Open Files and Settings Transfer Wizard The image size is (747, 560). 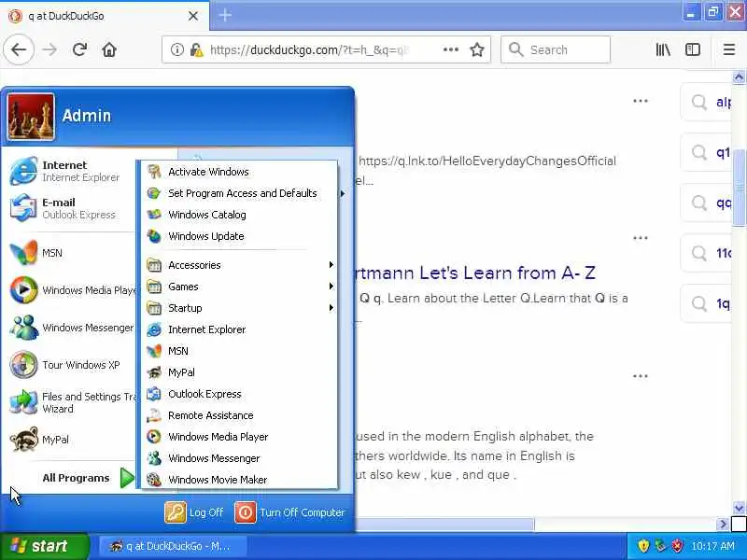[72, 402]
